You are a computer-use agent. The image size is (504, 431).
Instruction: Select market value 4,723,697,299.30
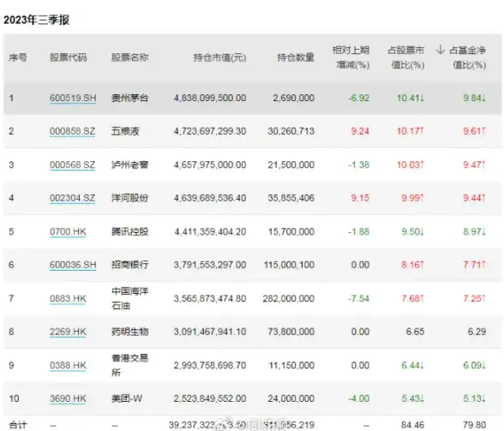tap(210, 131)
